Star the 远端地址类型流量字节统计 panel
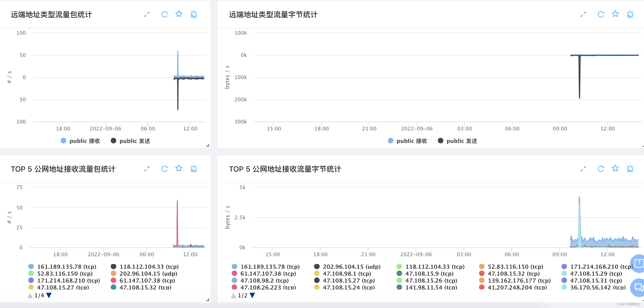644x308 pixels. [x=615, y=14]
